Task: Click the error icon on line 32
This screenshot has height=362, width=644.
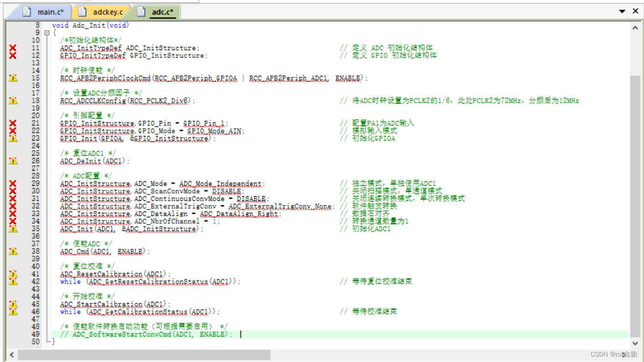Action: pyautogui.click(x=13, y=206)
